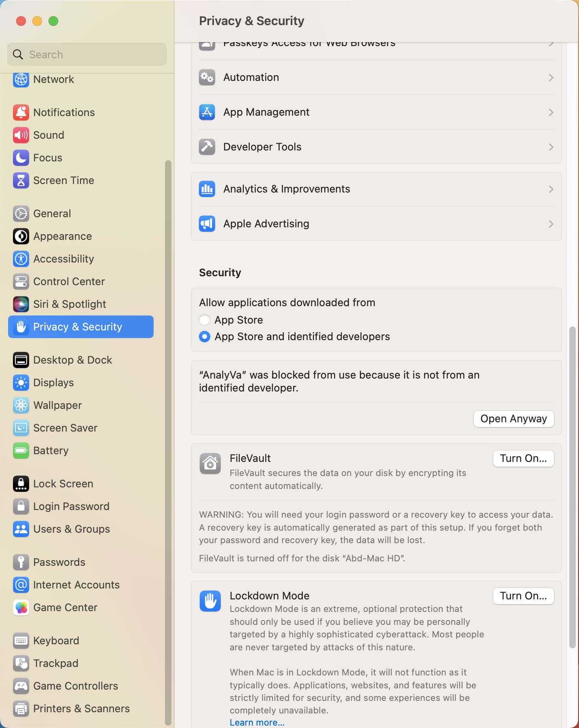
Task: Open the Apple Advertising row label
Action: coord(266,224)
